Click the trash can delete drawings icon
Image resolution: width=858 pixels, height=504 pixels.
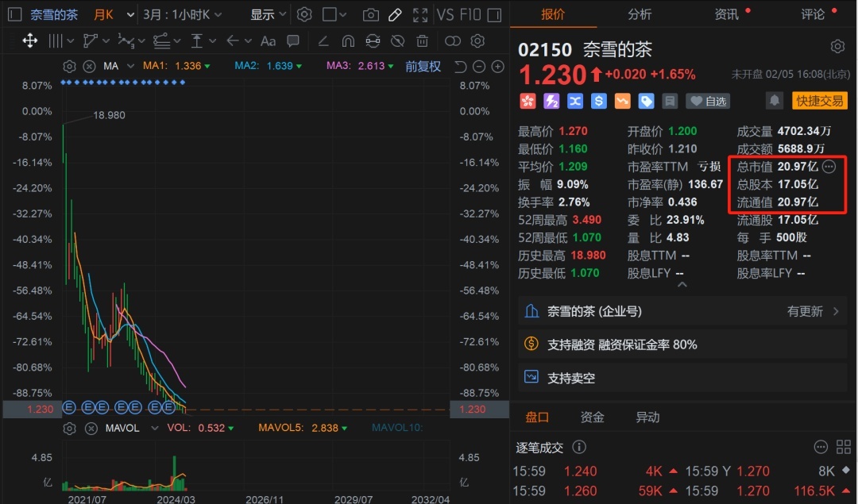click(x=423, y=41)
